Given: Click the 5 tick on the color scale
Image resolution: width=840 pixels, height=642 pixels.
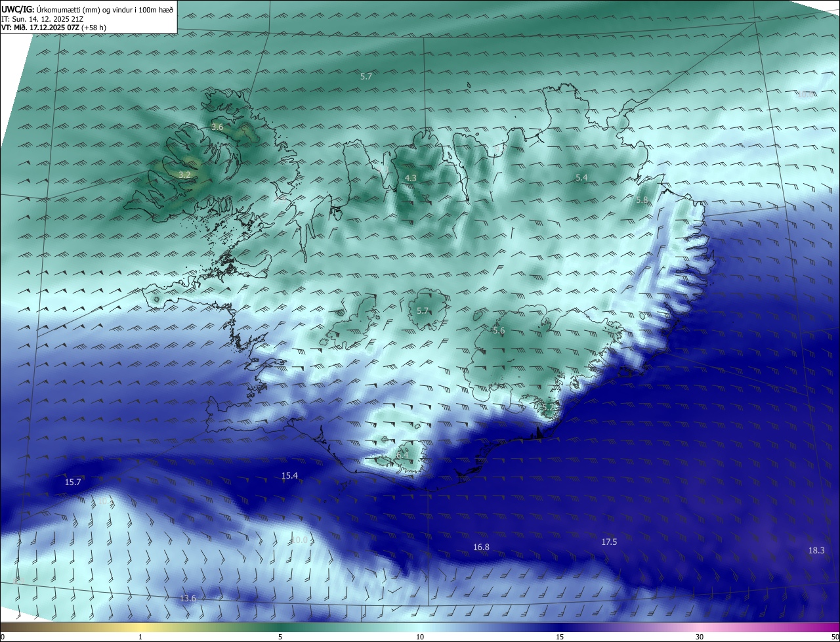Looking at the screenshot, I should point(280,637).
